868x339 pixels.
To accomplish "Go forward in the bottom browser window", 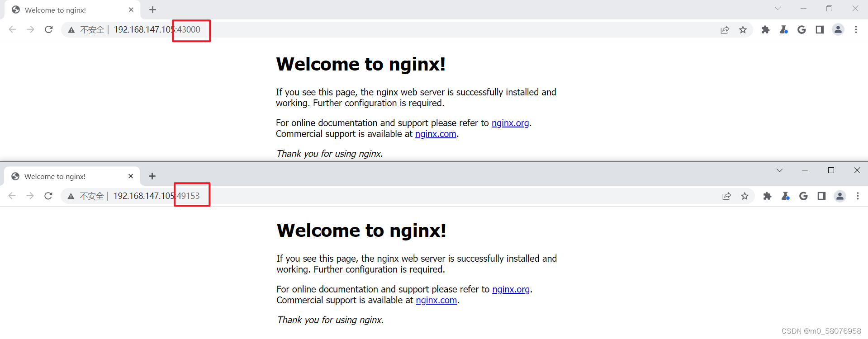I will (30, 196).
